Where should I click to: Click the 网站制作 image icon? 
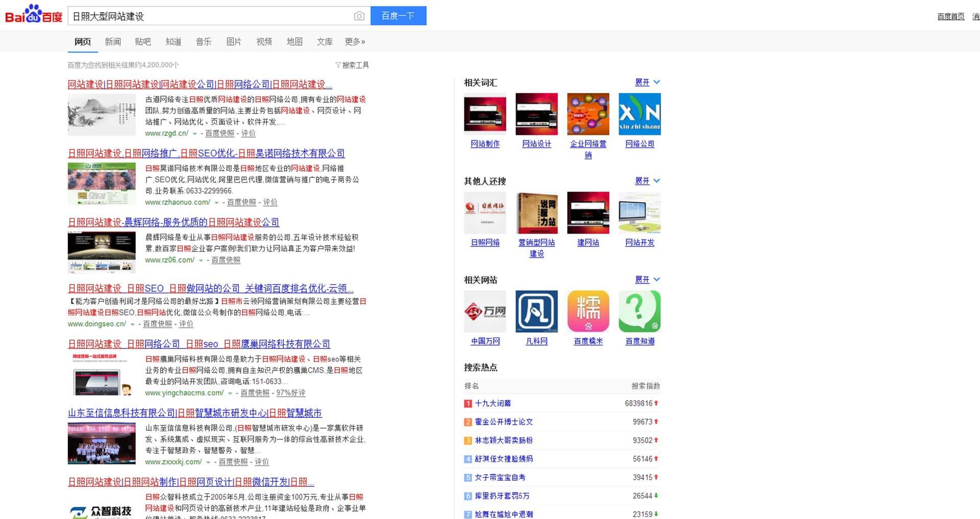(485, 114)
